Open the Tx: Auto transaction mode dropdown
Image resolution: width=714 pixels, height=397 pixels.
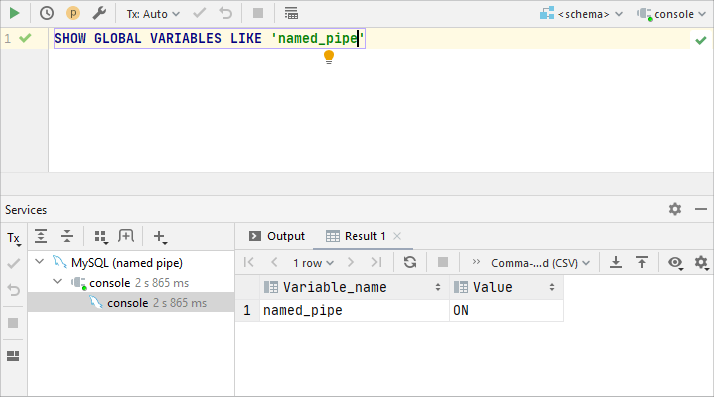coord(153,14)
